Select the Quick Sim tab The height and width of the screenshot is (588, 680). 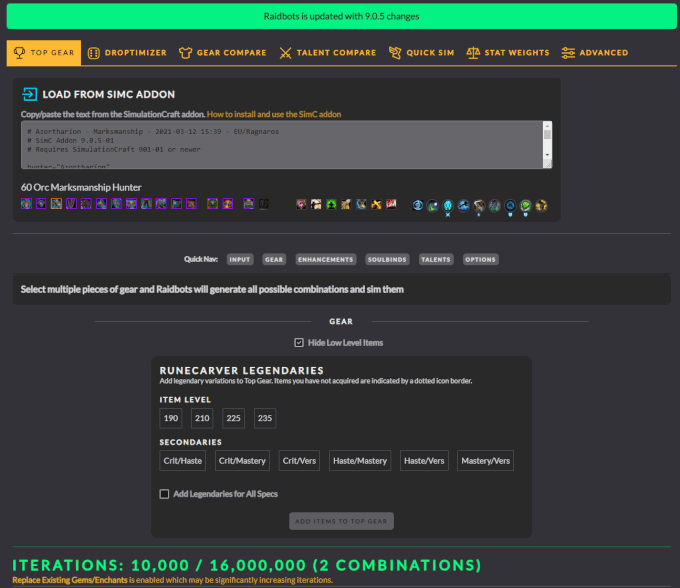tap(422, 52)
